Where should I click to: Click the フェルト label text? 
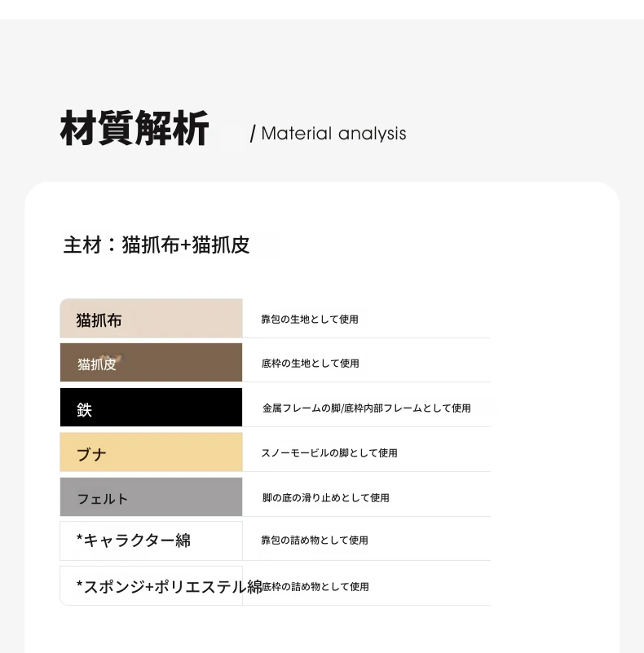tap(103, 499)
